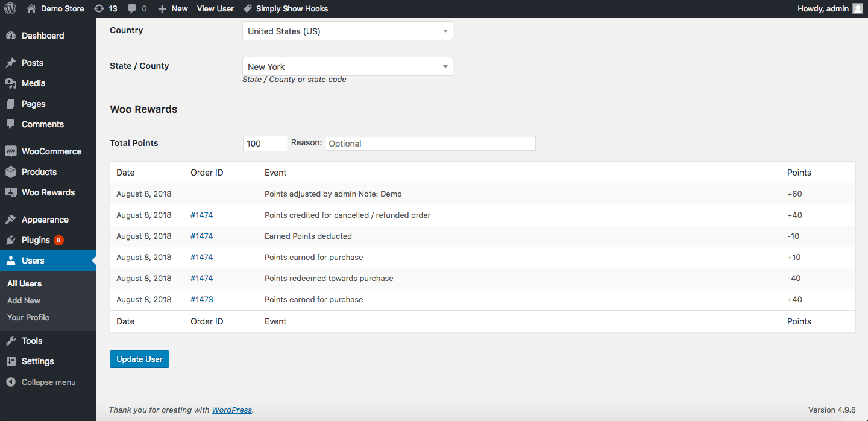The height and width of the screenshot is (421, 868).
Task: Click the Settings sliders icon
Action: (11, 361)
